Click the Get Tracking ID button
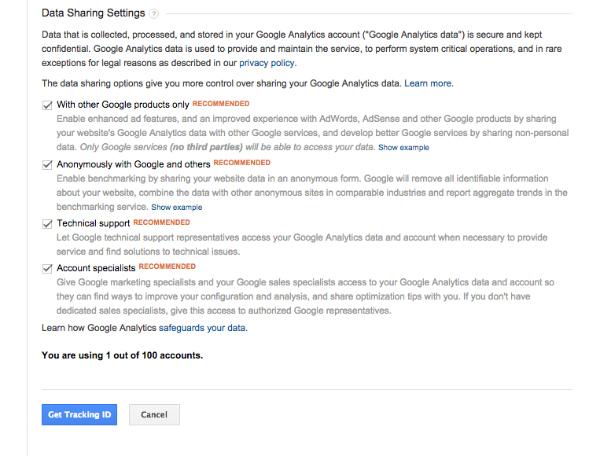The height and width of the screenshot is (456, 600). [x=79, y=415]
